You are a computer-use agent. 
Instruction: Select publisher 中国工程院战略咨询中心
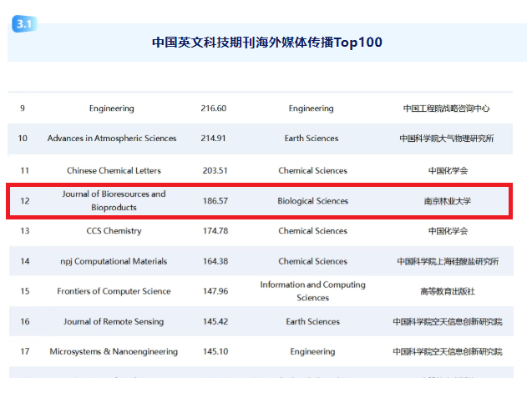pyautogui.click(x=447, y=108)
